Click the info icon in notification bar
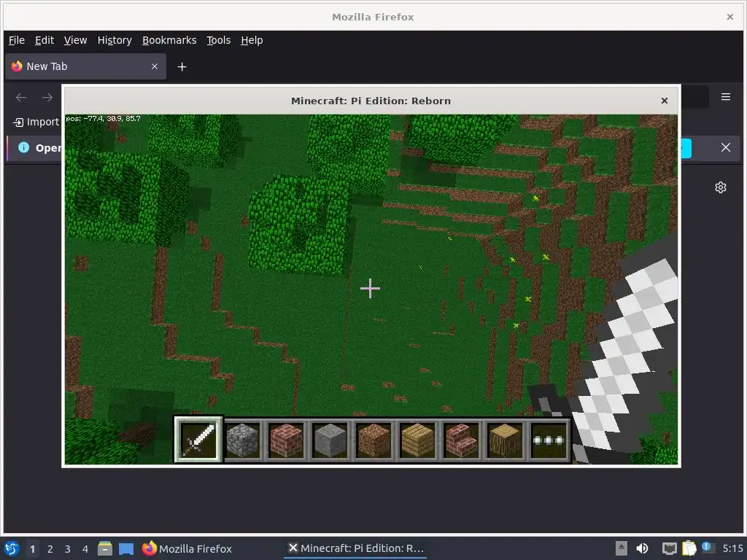Viewport: 747px width, 560px height. point(23,147)
